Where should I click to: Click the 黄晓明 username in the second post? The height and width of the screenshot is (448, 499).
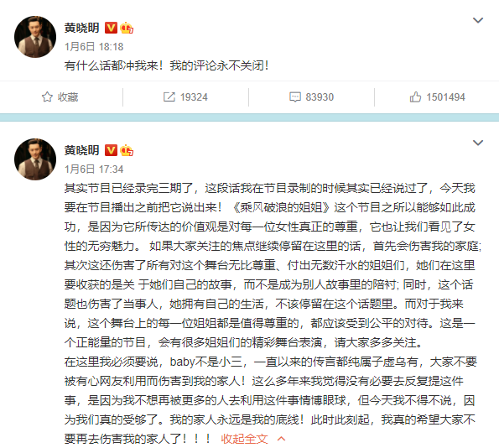click(82, 150)
